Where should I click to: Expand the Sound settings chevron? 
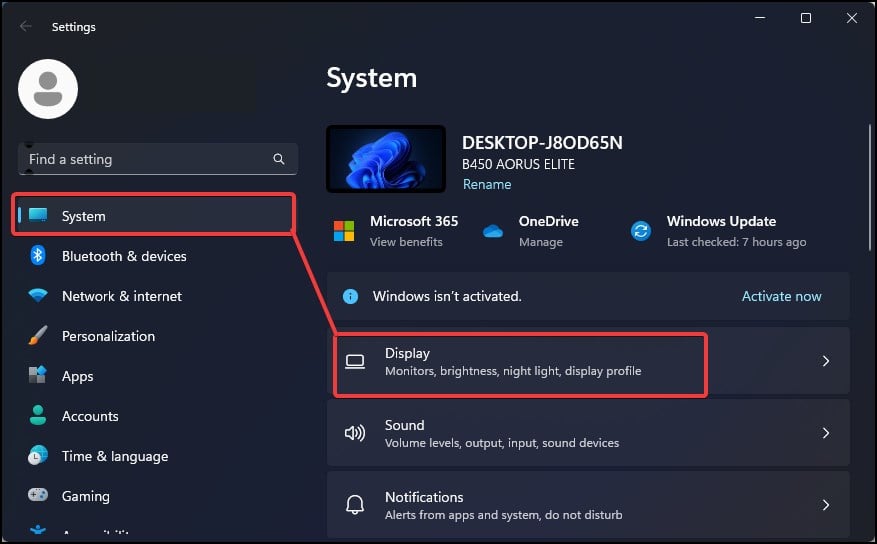tap(826, 433)
